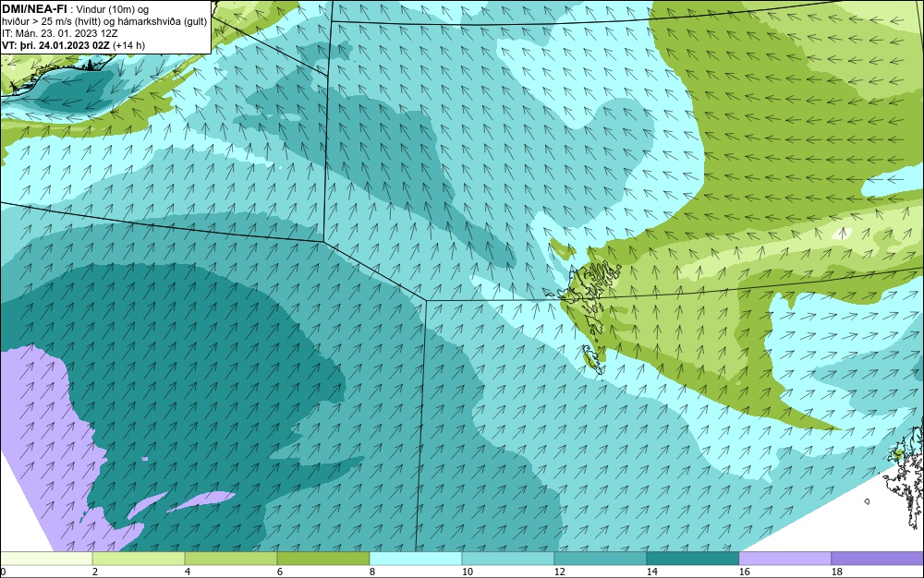Screen dimensions: 924x578
Task: Click the 10–12 m/s light teal legend swatch
Action: (x=508, y=558)
